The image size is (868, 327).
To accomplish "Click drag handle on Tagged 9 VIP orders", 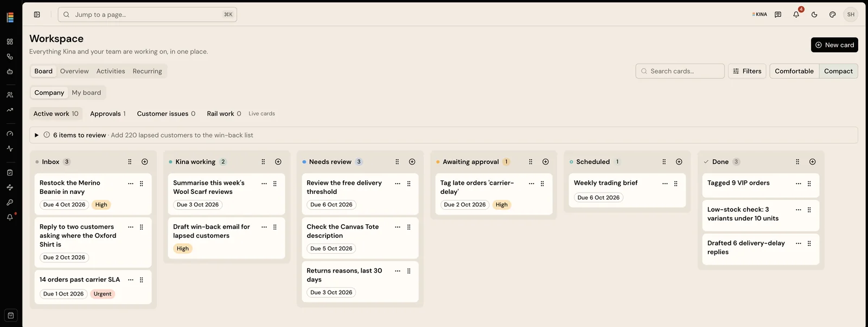I will tap(809, 184).
